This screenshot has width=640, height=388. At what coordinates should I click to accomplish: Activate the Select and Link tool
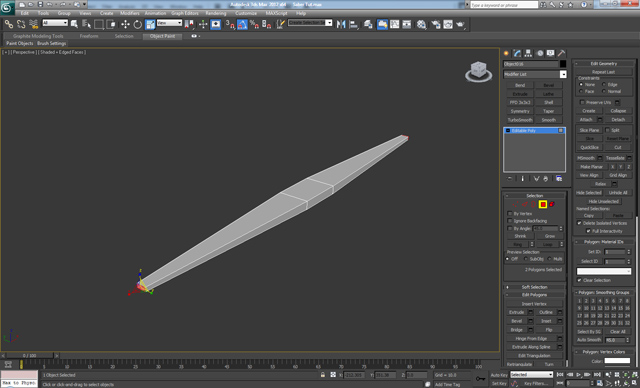pyautogui.click(x=9, y=24)
